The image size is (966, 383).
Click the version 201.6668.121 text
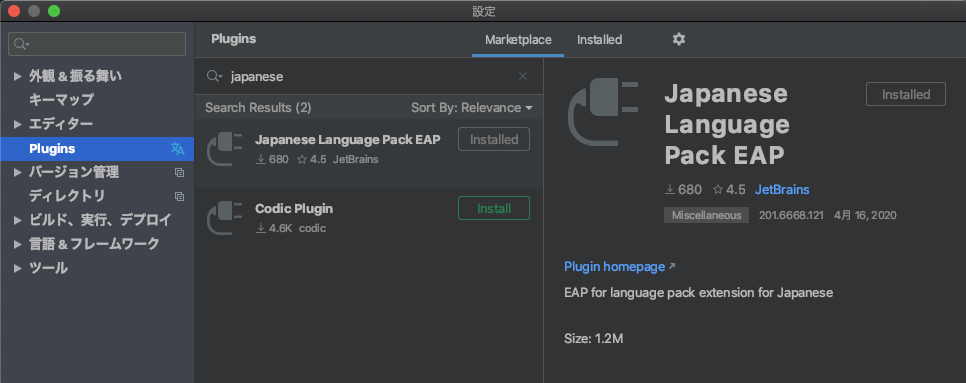tap(790, 216)
